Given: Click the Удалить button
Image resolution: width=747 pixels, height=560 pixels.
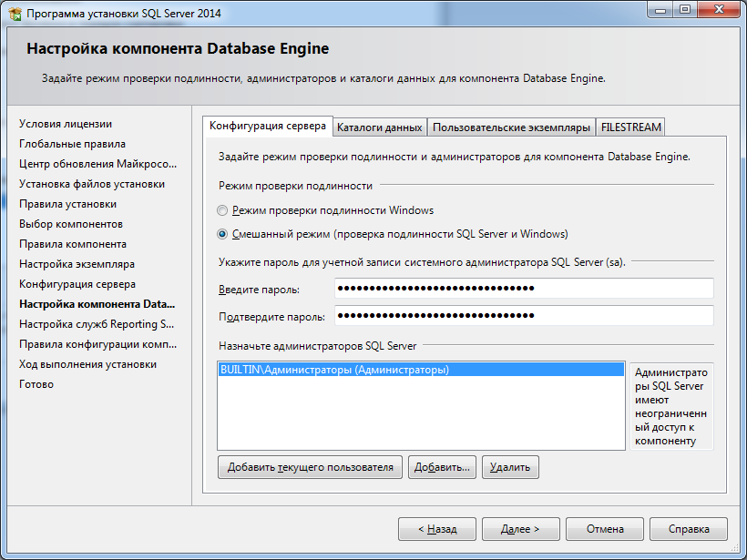Looking at the screenshot, I should [x=509, y=467].
